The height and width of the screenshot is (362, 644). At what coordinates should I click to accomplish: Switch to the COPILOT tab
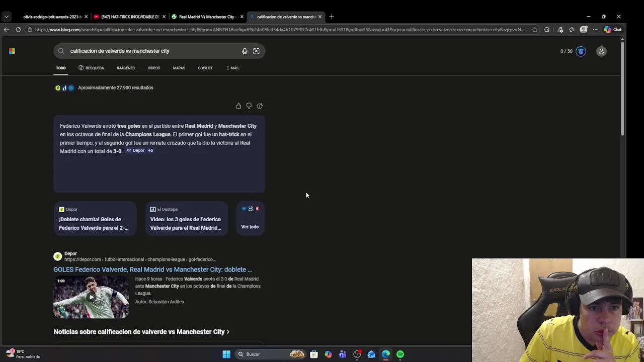click(205, 68)
